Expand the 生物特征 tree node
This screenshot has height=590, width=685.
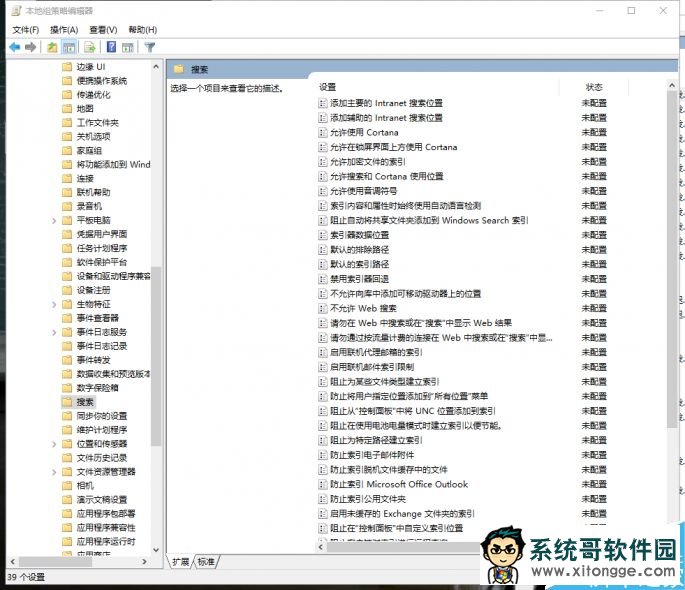(53, 304)
